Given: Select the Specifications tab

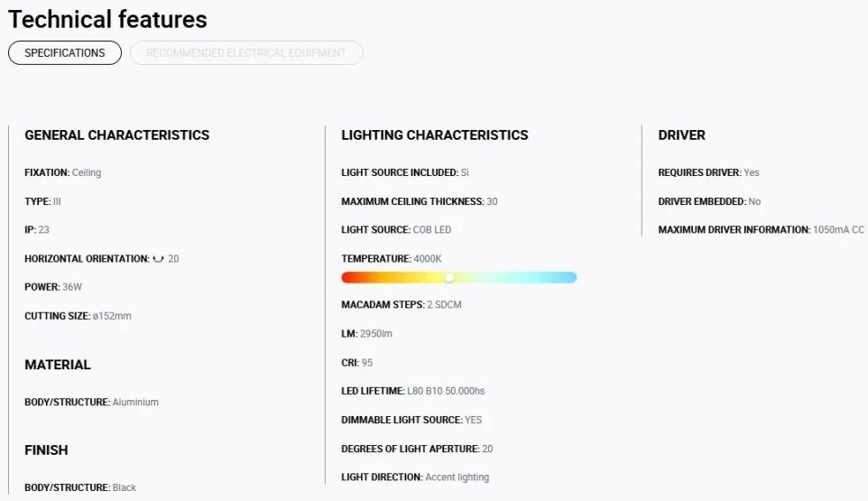Looking at the screenshot, I should (x=65, y=52).
